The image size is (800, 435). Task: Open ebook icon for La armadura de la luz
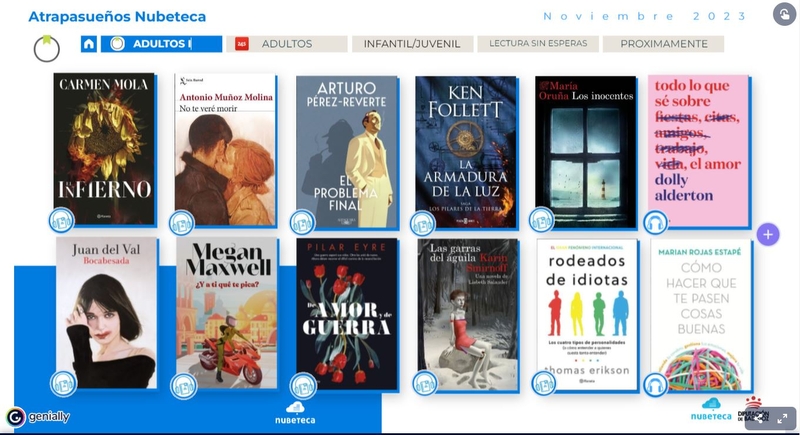click(x=422, y=223)
